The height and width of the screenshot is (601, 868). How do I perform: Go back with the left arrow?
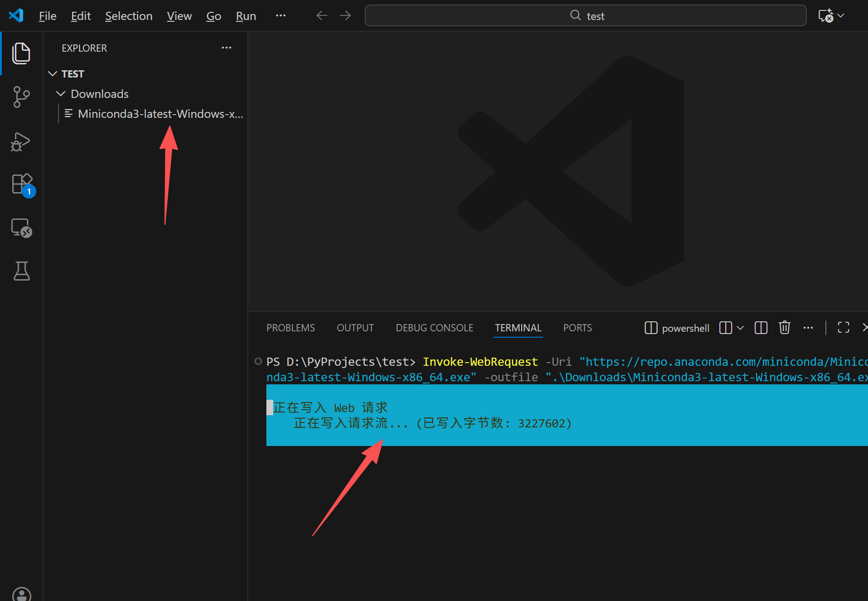pyautogui.click(x=322, y=16)
